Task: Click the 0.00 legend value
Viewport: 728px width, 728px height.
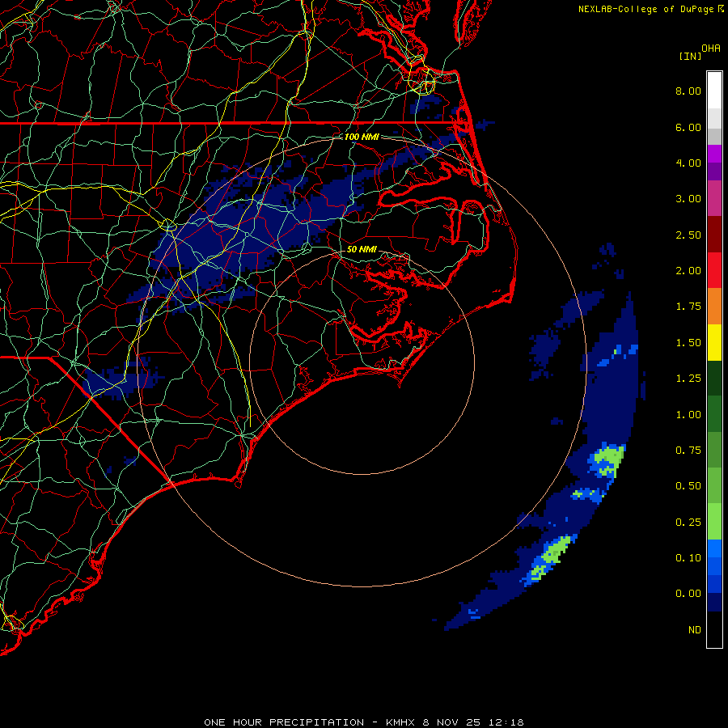Action: click(x=688, y=594)
